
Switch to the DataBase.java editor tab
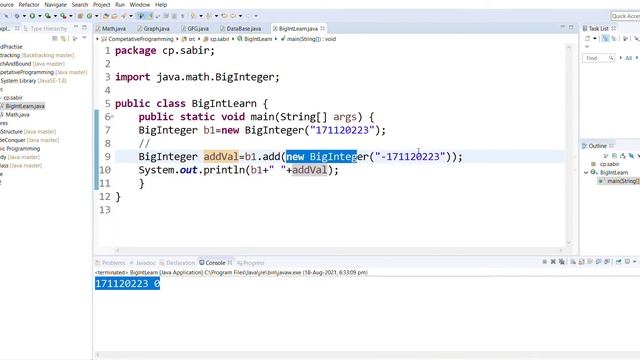click(x=241, y=29)
